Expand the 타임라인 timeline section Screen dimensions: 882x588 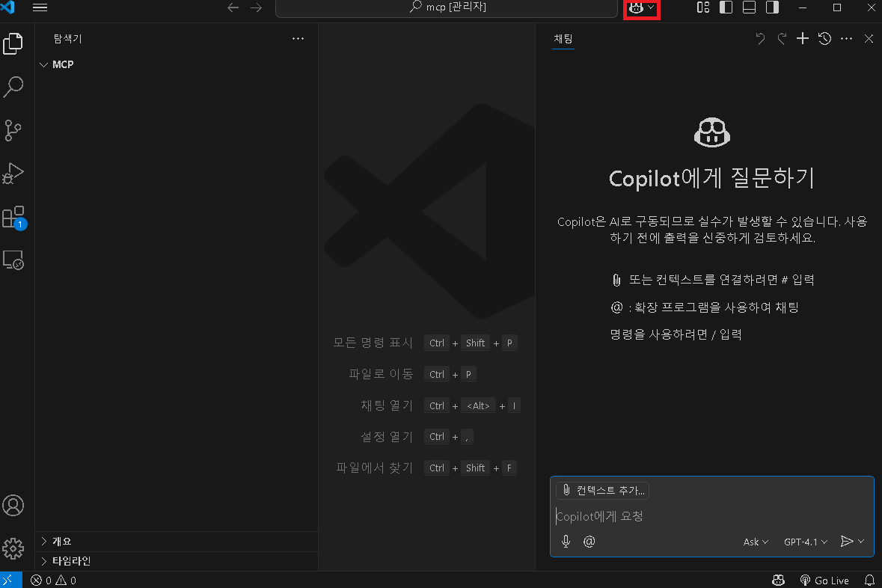tap(176, 561)
